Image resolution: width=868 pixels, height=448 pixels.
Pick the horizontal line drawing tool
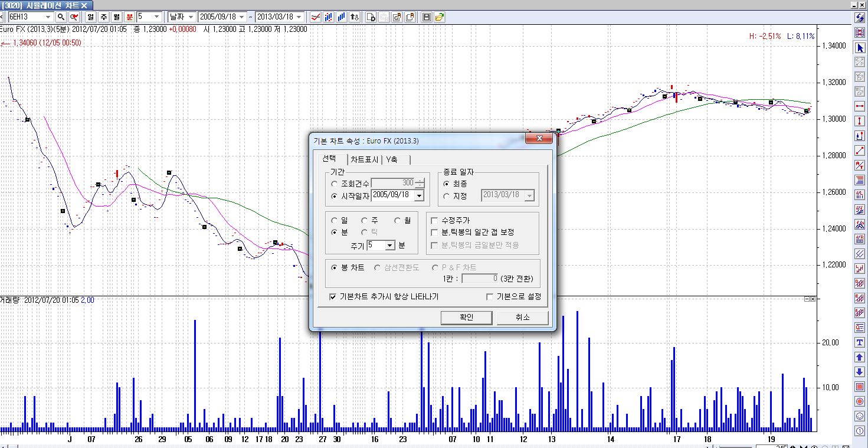pyautogui.click(x=860, y=106)
